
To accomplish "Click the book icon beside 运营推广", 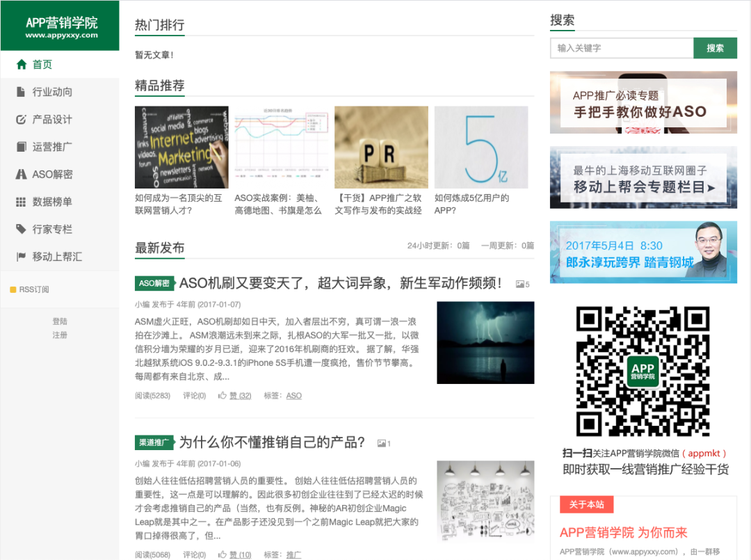I will coord(21,147).
